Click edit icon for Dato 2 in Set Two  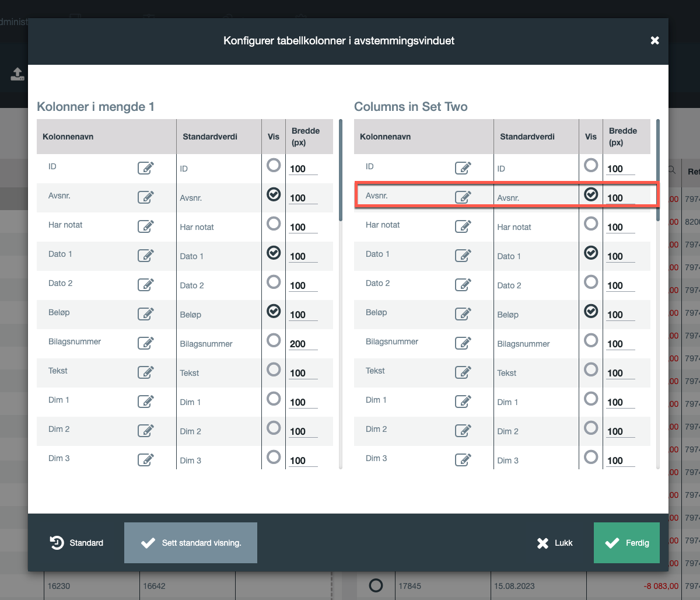coord(463,285)
